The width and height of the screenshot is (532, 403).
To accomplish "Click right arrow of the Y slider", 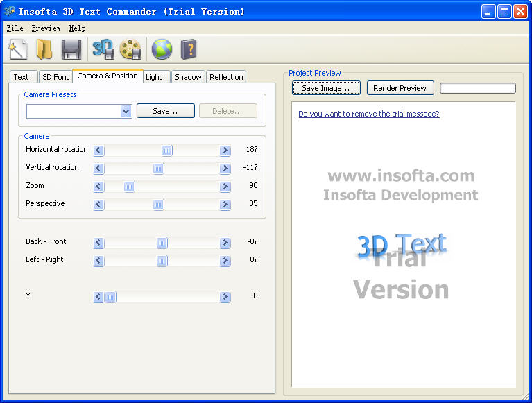I will [225, 297].
